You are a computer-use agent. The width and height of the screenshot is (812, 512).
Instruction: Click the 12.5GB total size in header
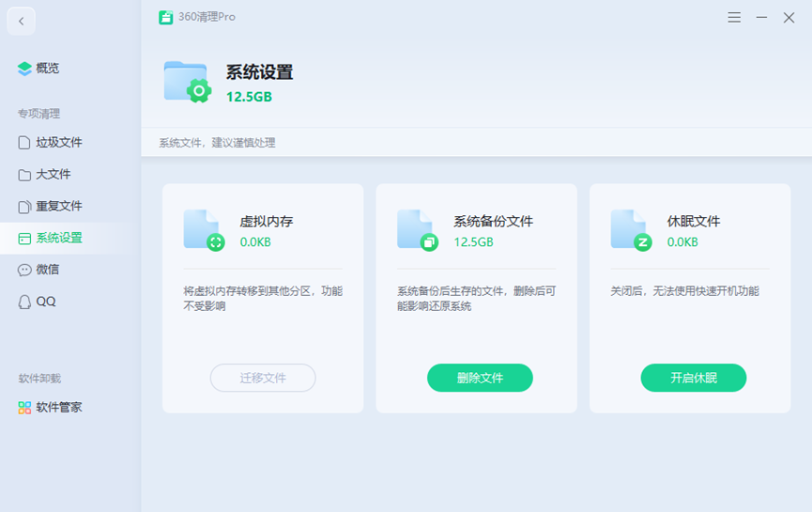pyautogui.click(x=249, y=97)
